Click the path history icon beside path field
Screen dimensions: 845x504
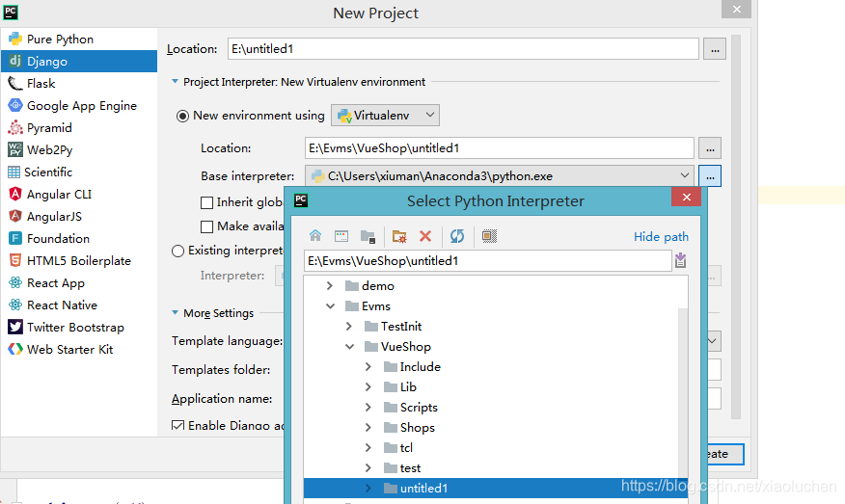[681, 260]
